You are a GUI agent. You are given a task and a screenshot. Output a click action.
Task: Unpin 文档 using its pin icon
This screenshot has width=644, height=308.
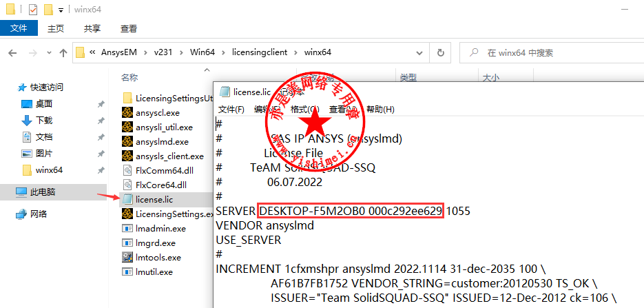point(101,137)
